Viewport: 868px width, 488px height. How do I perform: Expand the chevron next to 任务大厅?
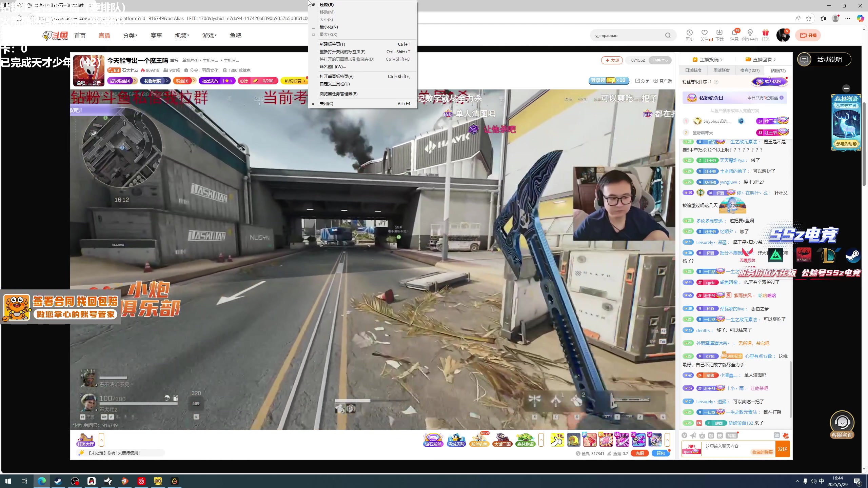pyautogui.click(x=101, y=440)
